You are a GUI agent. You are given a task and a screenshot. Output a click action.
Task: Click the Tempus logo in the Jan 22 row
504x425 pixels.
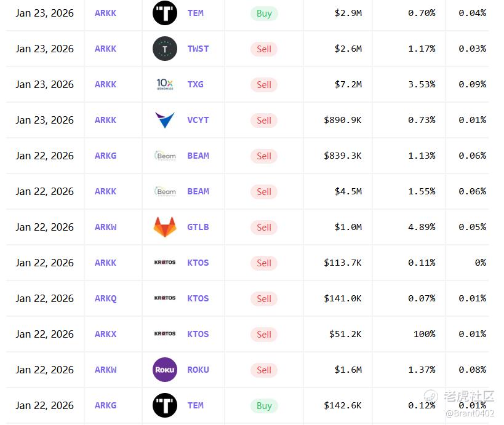[x=165, y=405]
